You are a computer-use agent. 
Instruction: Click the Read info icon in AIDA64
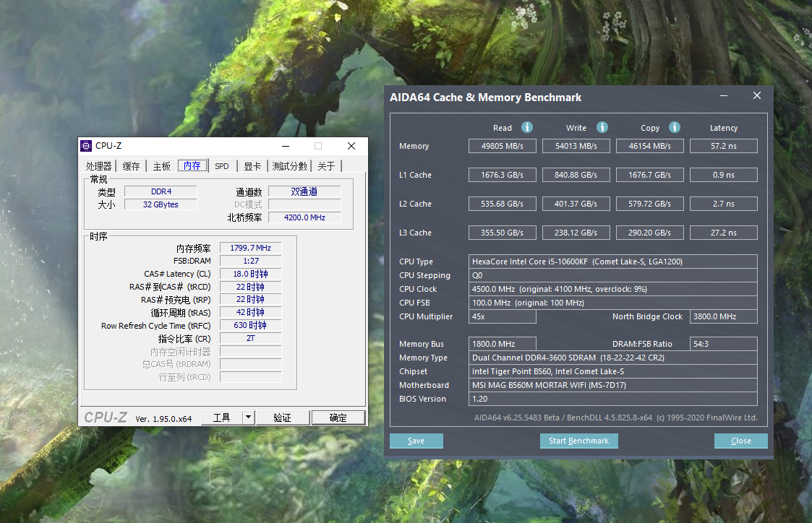[x=526, y=127]
